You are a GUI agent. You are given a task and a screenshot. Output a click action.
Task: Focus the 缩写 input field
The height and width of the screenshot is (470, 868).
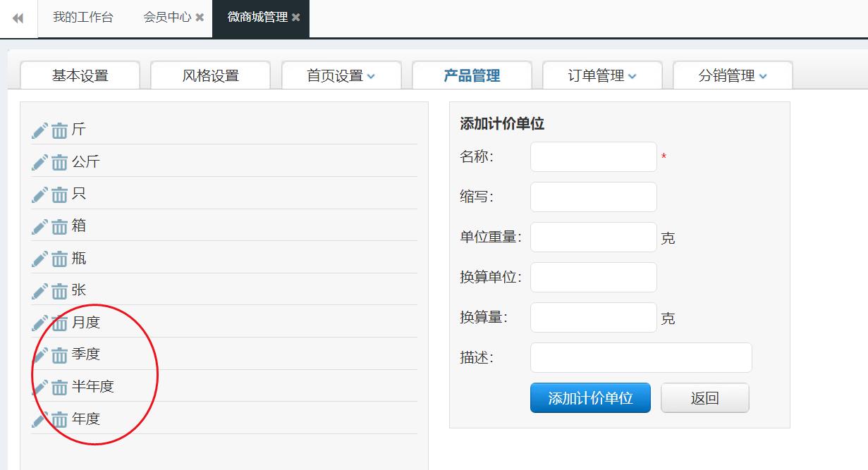594,197
